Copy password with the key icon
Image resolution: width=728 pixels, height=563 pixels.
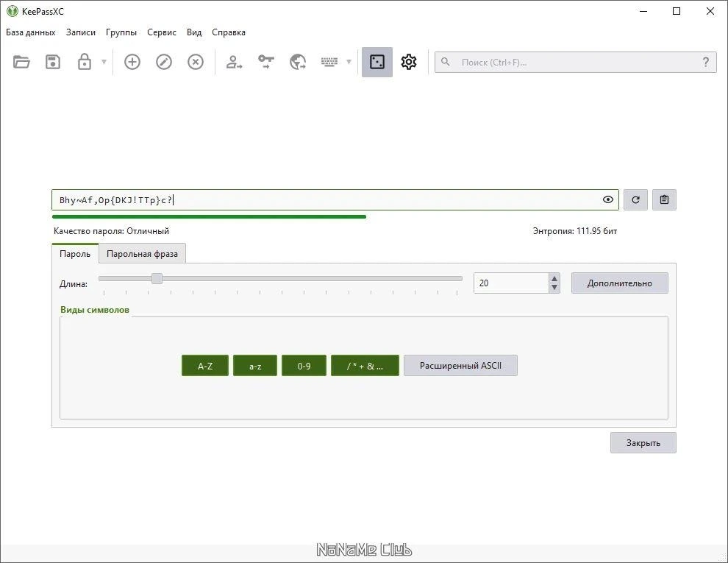tap(266, 62)
